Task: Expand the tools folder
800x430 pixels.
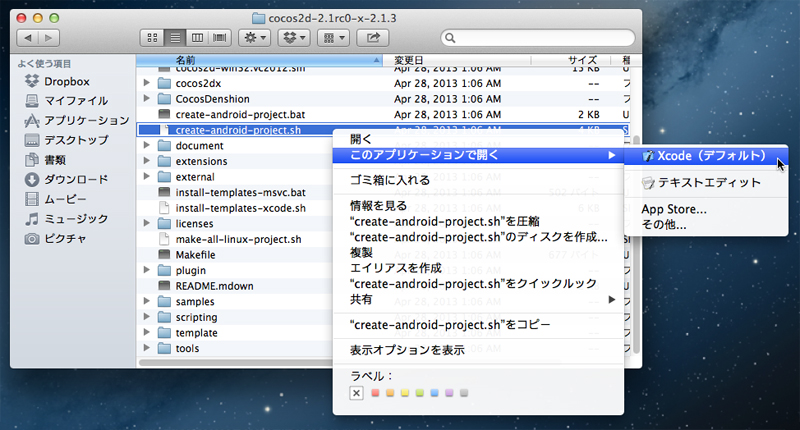Action: point(146,348)
